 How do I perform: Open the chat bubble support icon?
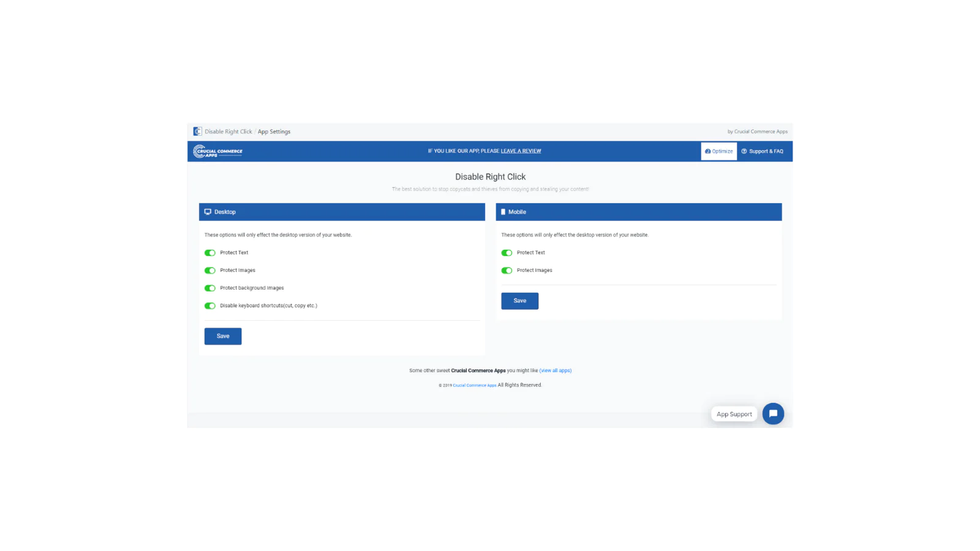[x=773, y=414]
